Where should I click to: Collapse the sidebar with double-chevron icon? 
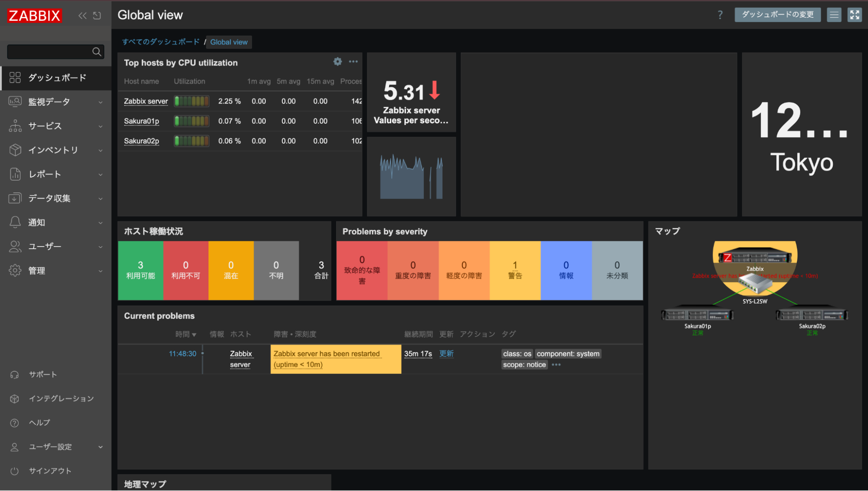83,16
